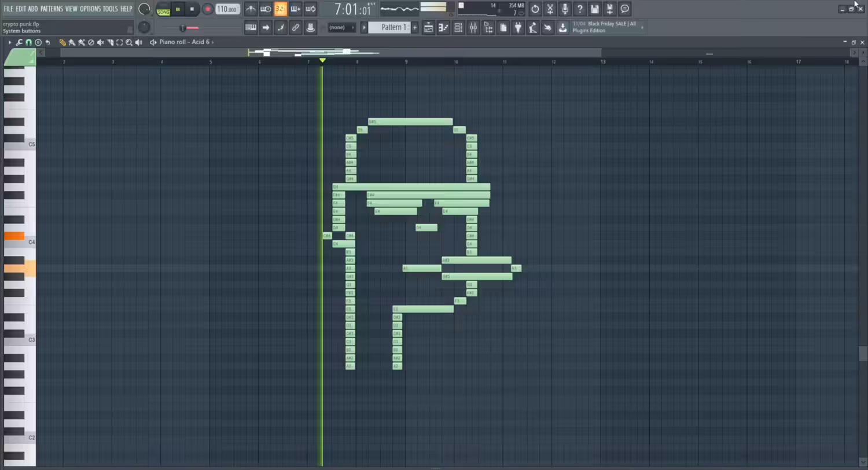
Task: Select the Mute tool speaker-x icon
Action: [101, 42]
